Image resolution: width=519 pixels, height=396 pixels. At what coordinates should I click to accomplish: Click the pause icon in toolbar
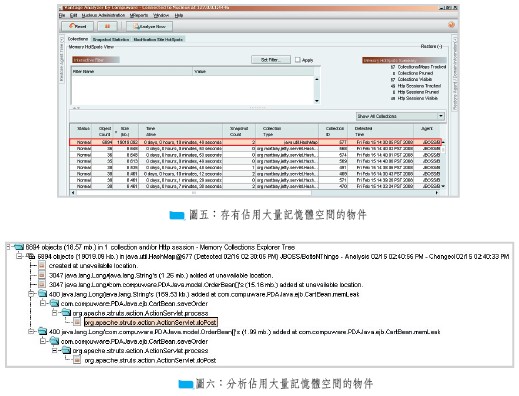[107, 26]
